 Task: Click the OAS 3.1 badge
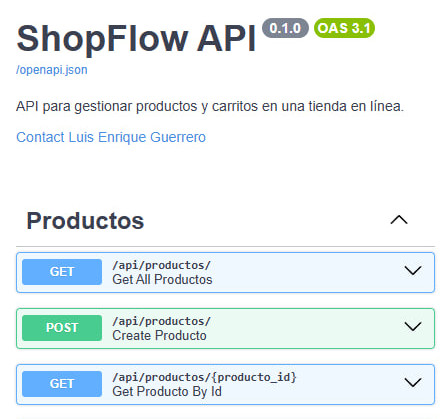[344, 28]
